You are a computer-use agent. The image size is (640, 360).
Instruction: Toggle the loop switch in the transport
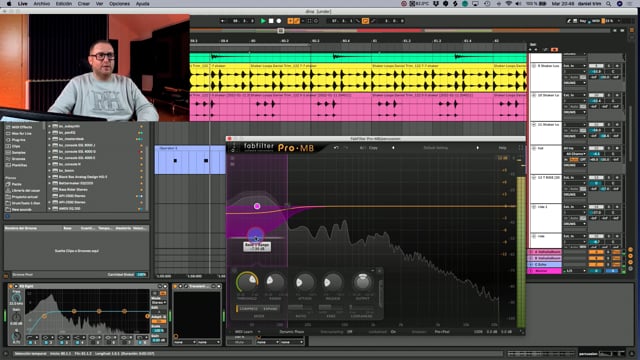365,21
